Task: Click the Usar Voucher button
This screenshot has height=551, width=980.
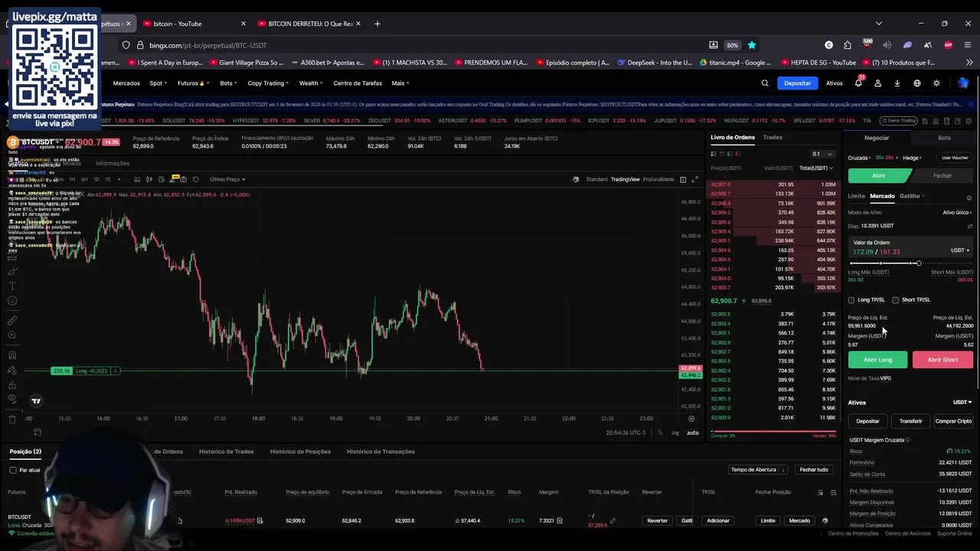Action: point(955,158)
